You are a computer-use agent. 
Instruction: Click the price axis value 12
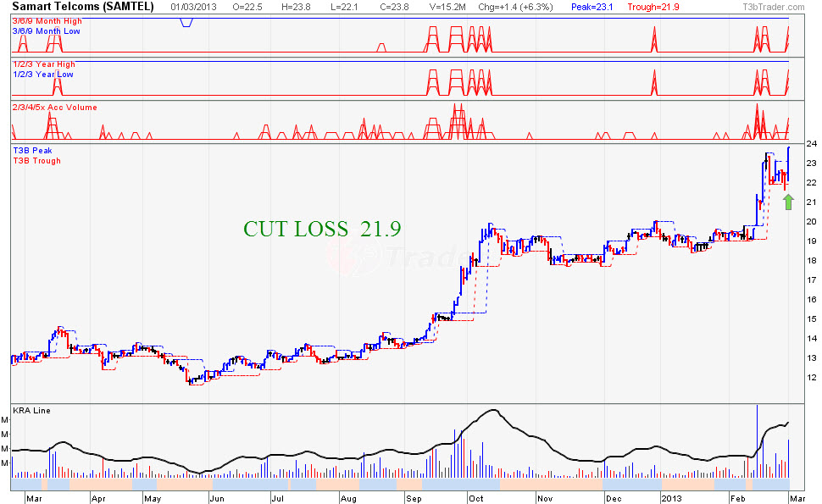pyautogui.click(x=812, y=377)
